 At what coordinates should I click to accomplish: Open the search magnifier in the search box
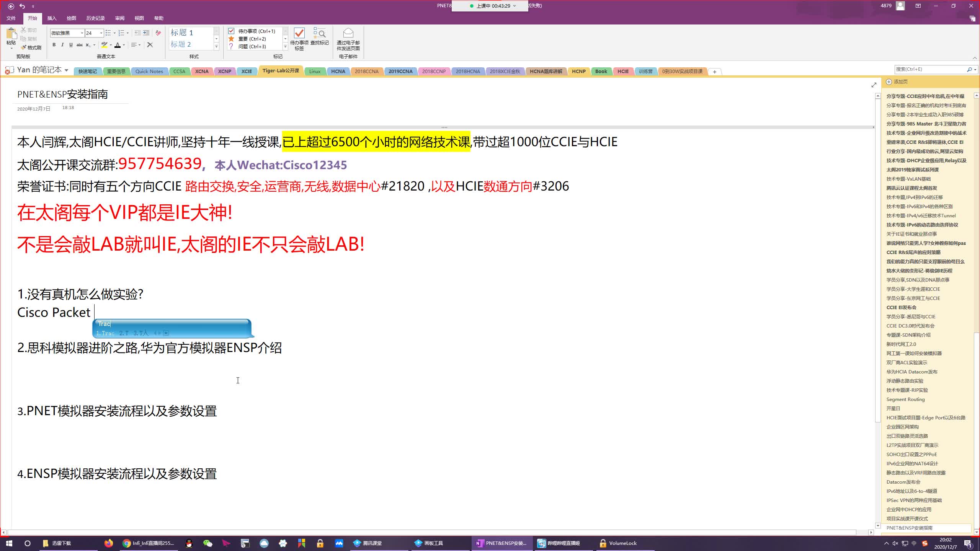click(969, 69)
